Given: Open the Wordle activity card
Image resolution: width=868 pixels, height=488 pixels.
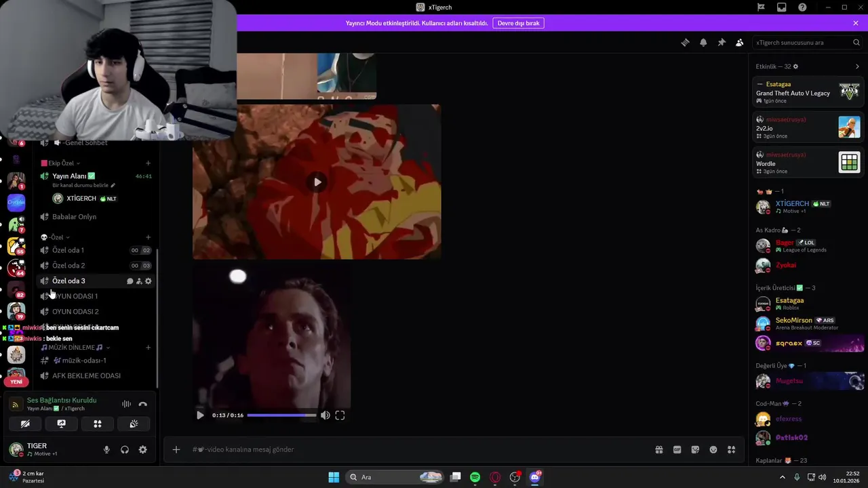Looking at the screenshot, I should (x=808, y=163).
